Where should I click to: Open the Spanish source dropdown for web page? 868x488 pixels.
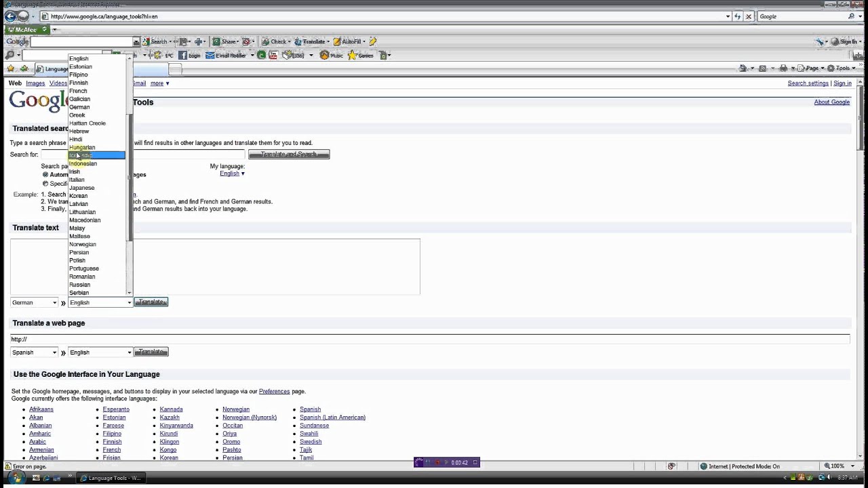35,352
